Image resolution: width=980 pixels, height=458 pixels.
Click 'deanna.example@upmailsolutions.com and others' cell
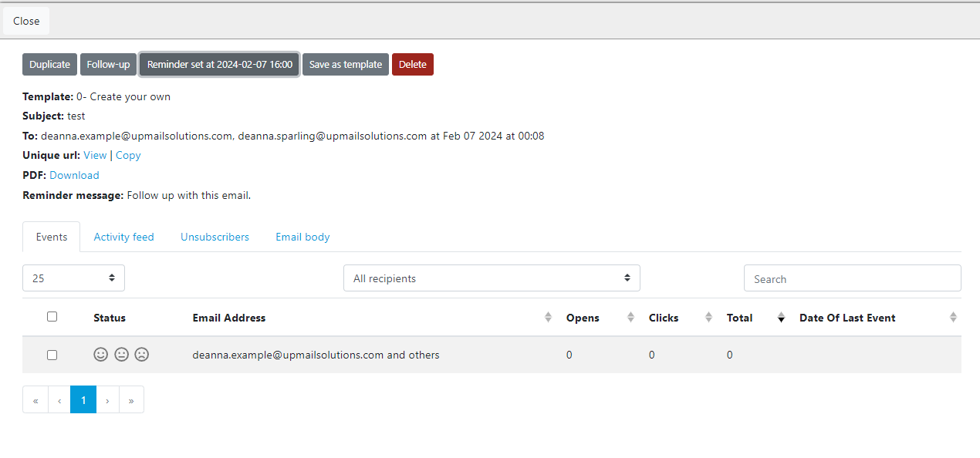pos(316,355)
